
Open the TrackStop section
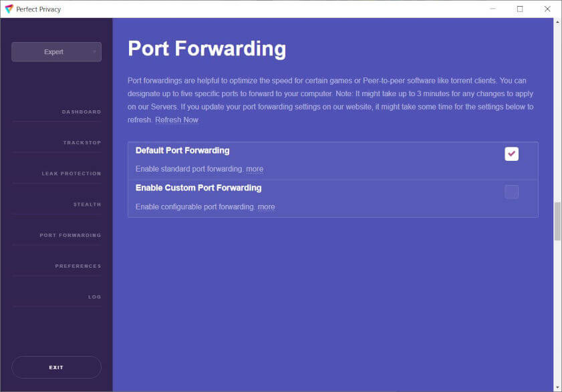82,143
